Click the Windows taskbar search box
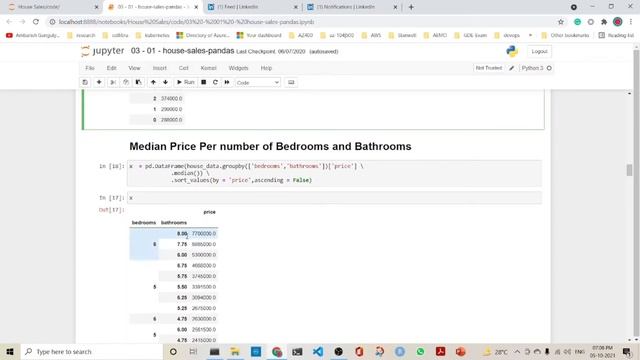The width and height of the screenshot is (640, 360). (x=91, y=351)
